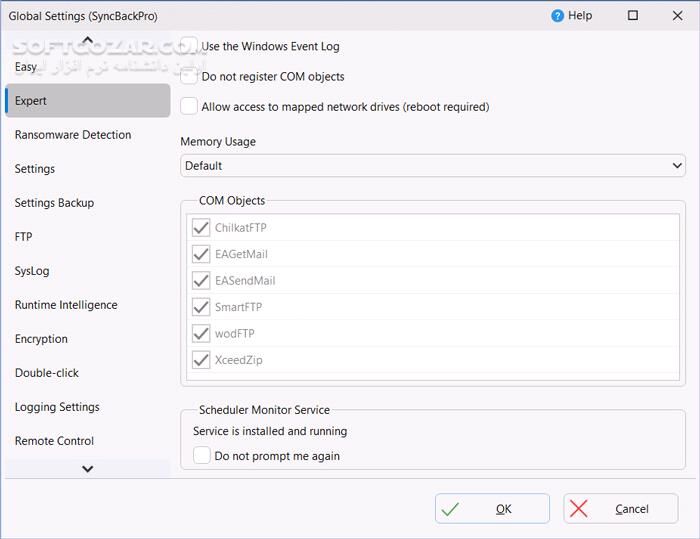Click the Help link text

(x=580, y=16)
